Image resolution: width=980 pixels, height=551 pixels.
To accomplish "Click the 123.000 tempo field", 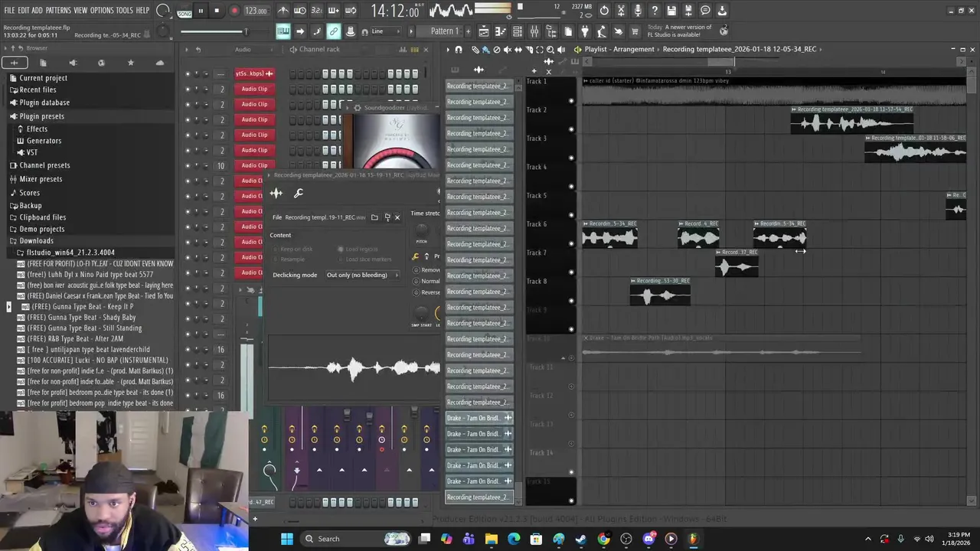I will point(256,11).
